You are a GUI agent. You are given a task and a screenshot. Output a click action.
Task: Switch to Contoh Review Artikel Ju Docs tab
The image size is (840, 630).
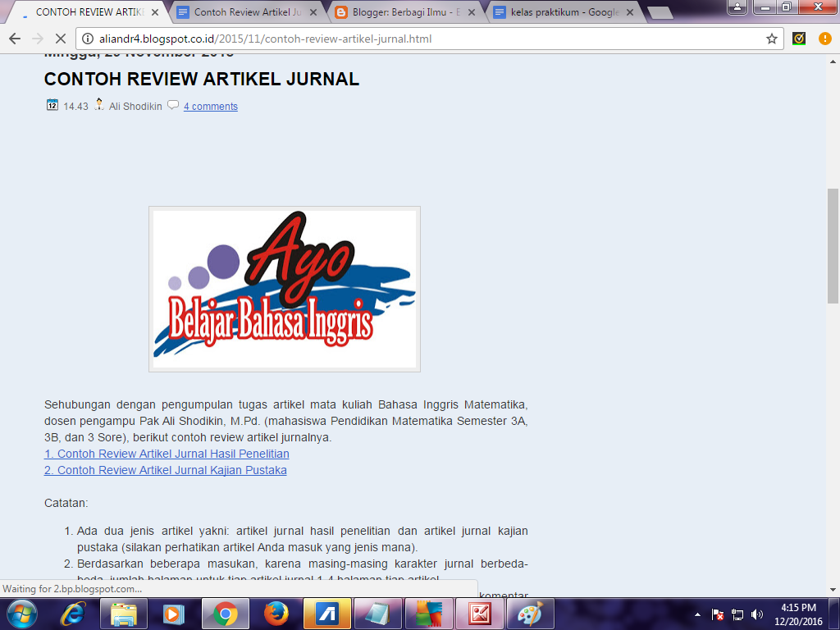[247, 11]
